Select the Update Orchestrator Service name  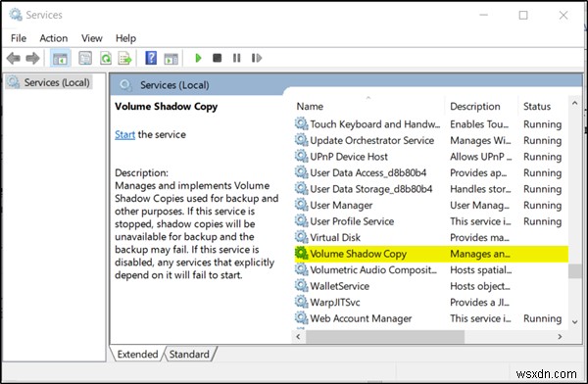pos(371,140)
